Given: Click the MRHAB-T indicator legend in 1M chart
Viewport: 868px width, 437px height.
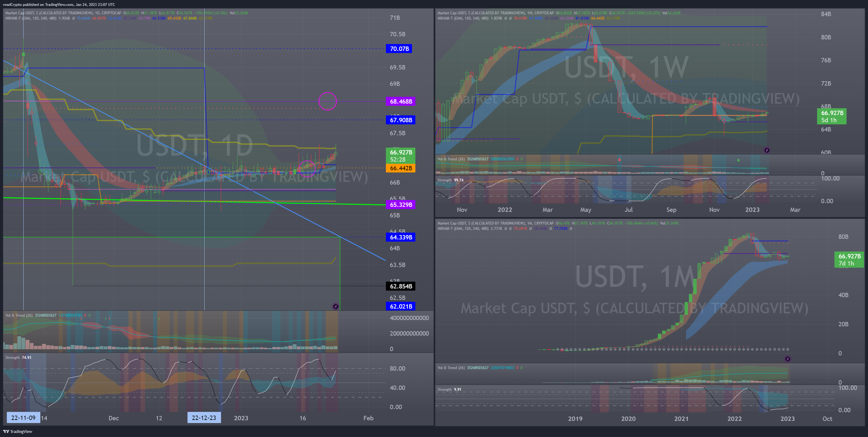Looking at the screenshot, I should coord(463,229).
